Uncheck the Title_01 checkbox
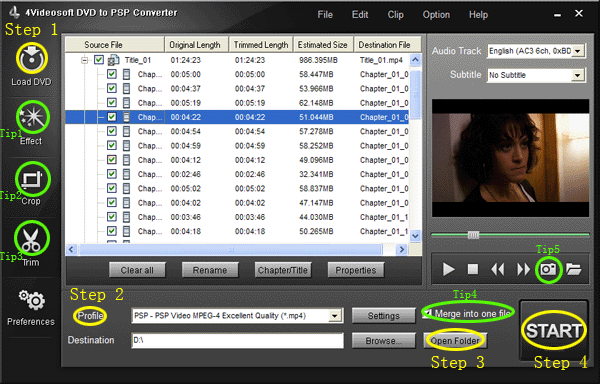 tap(99, 60)
